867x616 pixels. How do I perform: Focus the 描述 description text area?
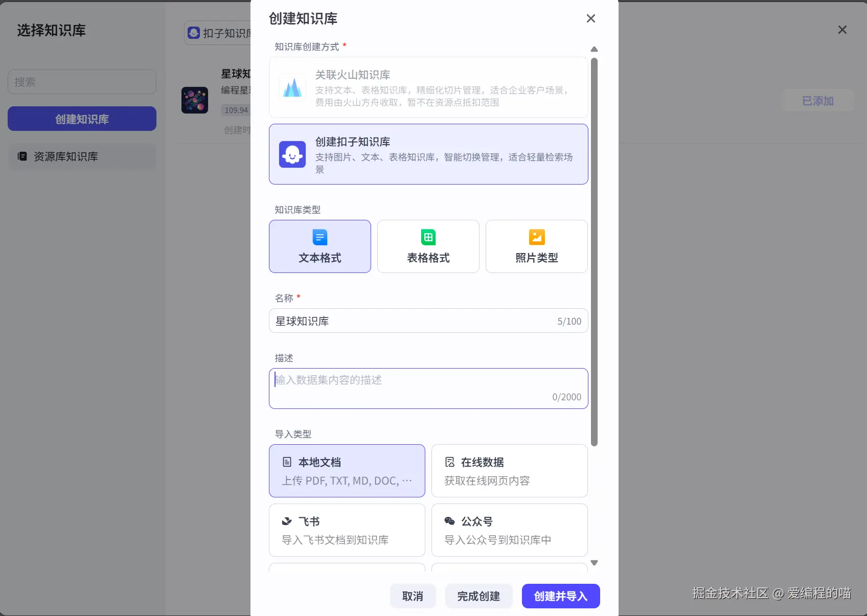(428, 389)
